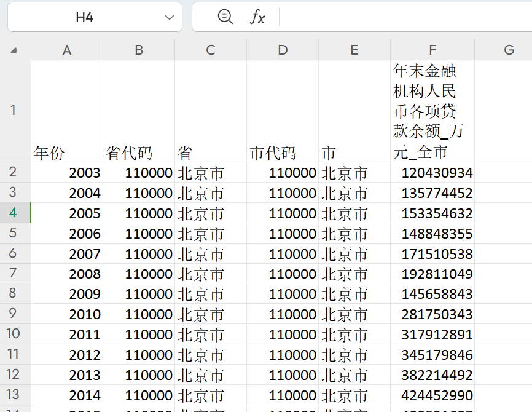Select the cell containing year 2013
Viewport: 532px width, 412px height.
(x=67, y=375)
